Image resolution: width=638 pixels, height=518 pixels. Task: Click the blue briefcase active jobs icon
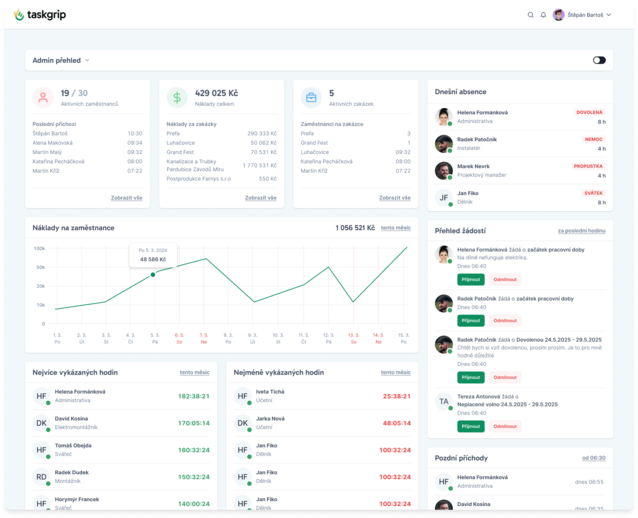(311, 97)
